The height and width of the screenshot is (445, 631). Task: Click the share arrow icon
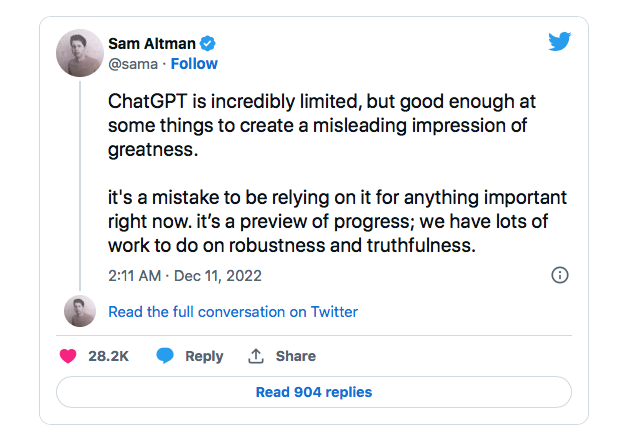256,356
